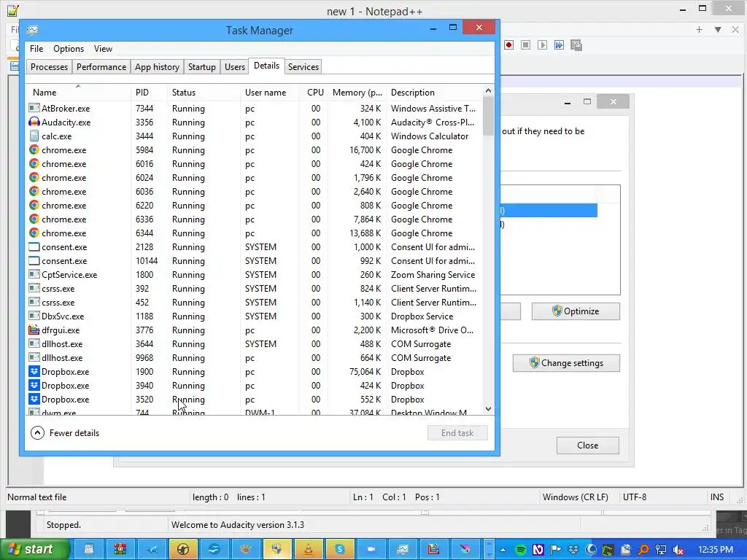Click the Zoom Sharing Service description

pyautogui.click(x=433, y=274)
